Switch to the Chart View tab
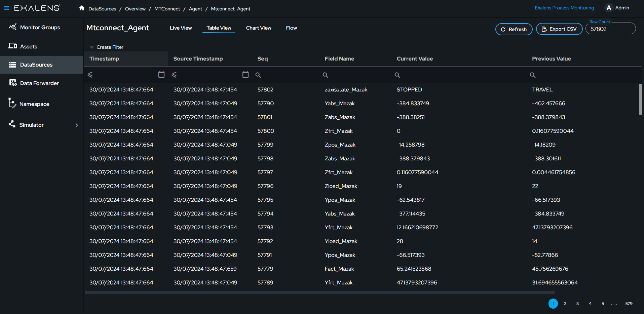Viewport: 644px width, 314px height. coord(259,28)
